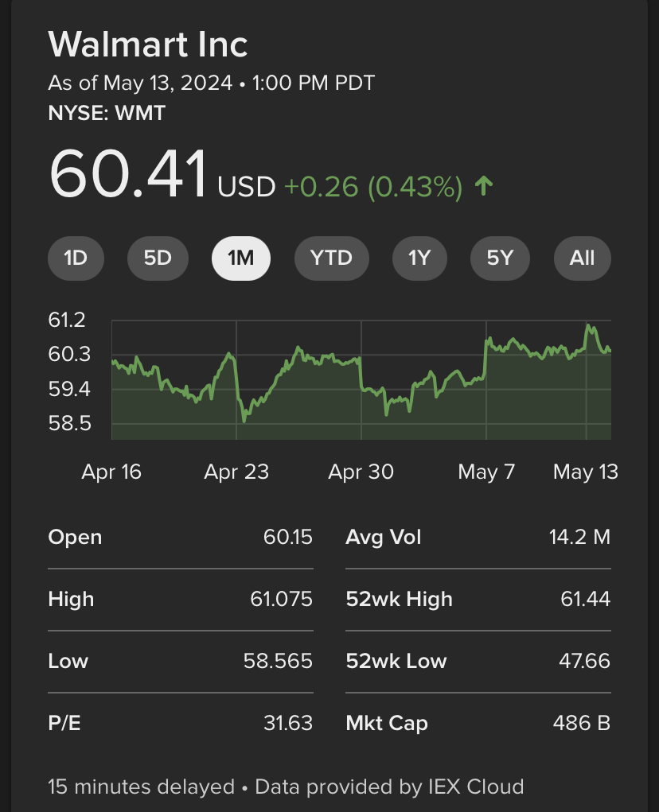659x812 pixels.
Task: Click the May 13 axis date label
Action: 586,472
